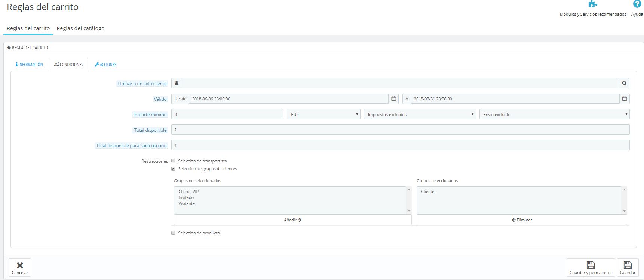Click the Importe mínimo label

point(150,115)
